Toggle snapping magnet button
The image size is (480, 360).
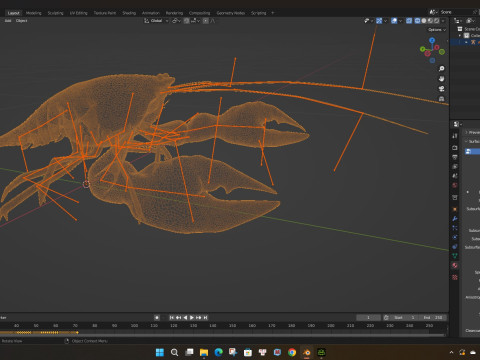coord(187,21)
